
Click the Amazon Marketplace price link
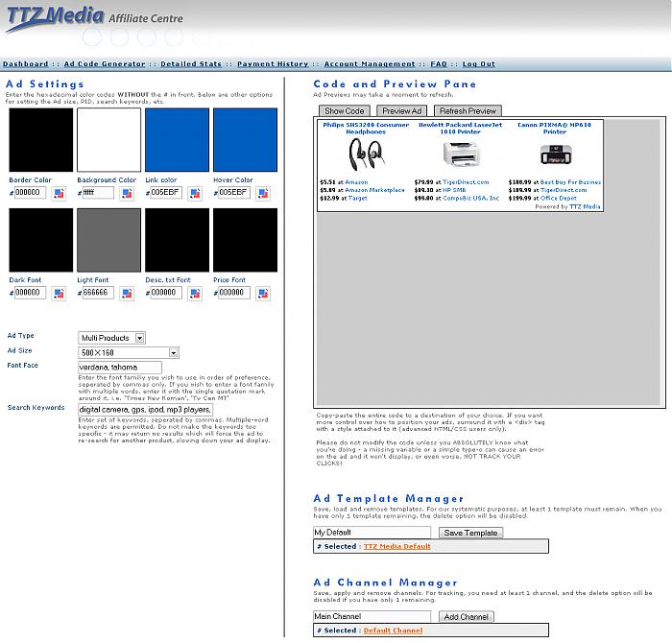pos(374,190)
